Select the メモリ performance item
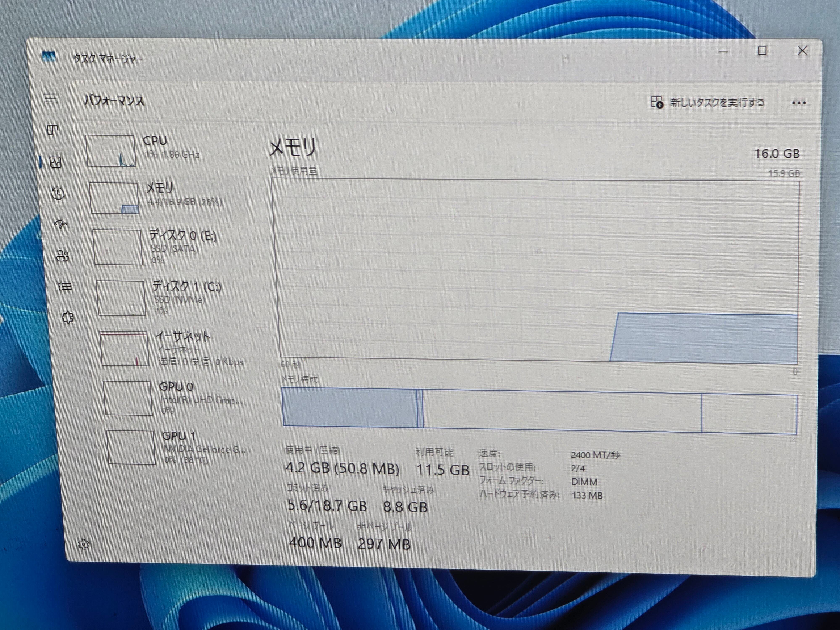Image resolution: width=840 pixels, height=630 pixels. (167, 198)
